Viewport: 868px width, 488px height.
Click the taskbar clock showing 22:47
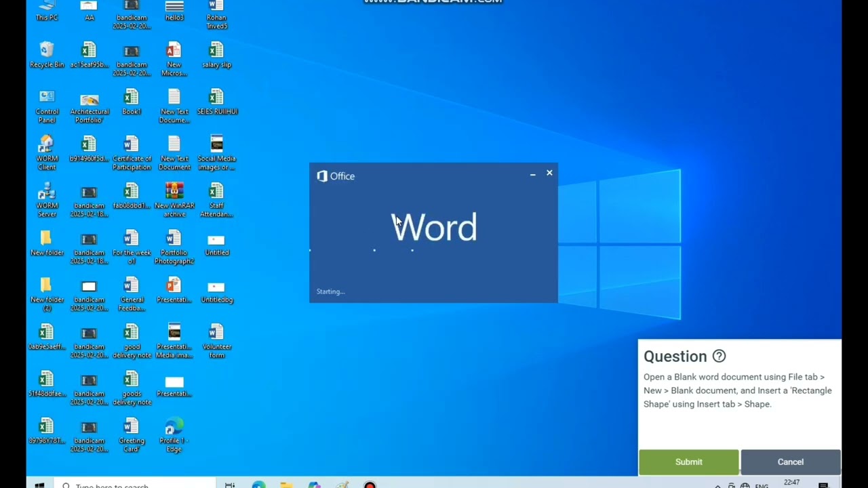coord(791,483)
